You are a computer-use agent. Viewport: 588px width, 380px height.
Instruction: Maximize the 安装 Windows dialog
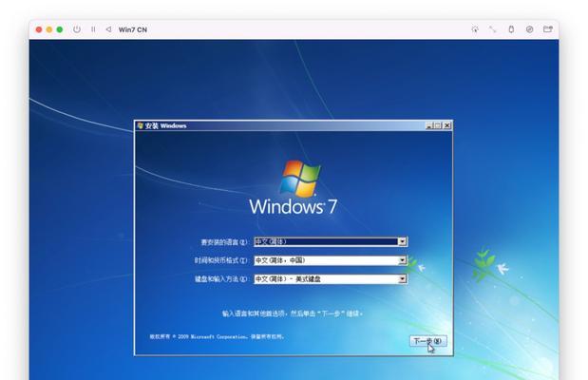pyautogui.click(x=438, y=125)
